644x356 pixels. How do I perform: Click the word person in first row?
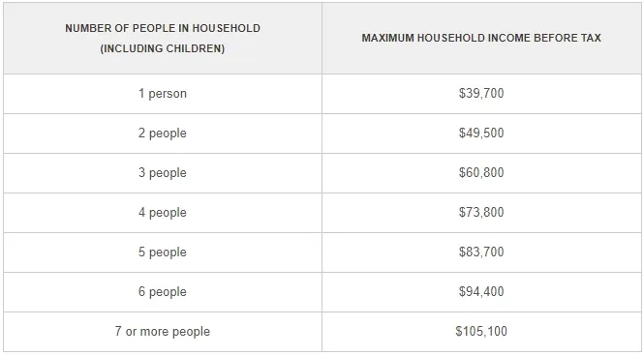point(168,94)
